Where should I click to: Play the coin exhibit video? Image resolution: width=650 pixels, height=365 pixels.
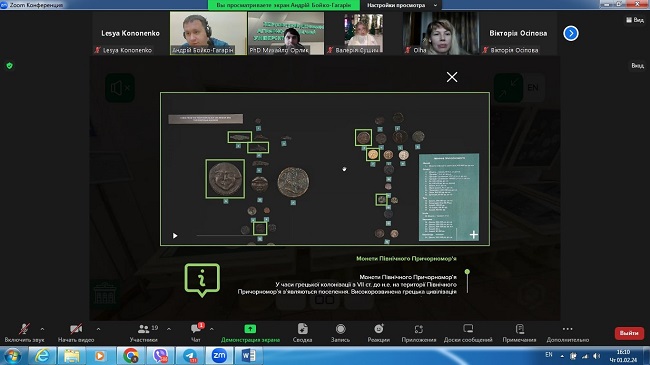175,236
